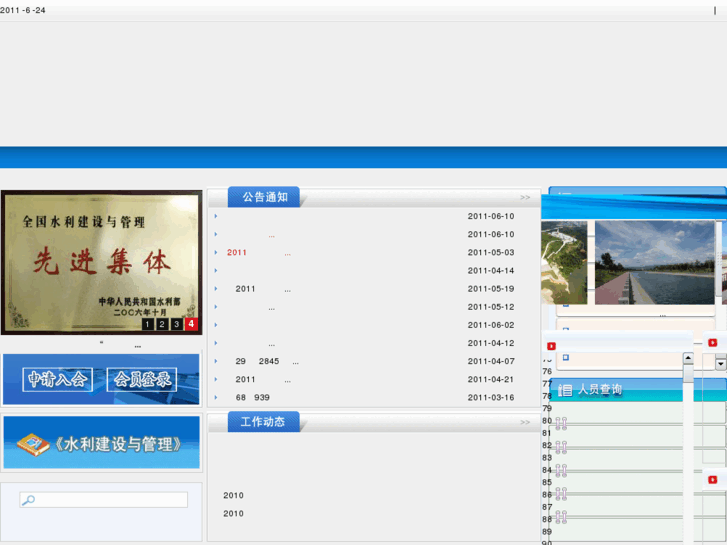
Task: Open the 公告通知 tab
Action: pyautogui.click(x=264, y=197)
